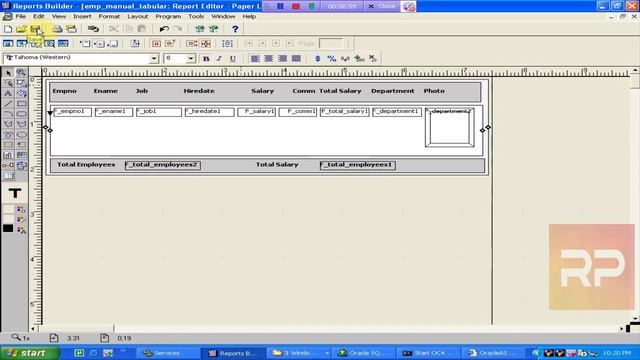
Task: Switch to Data Model view icon
Action: [8, 43]
